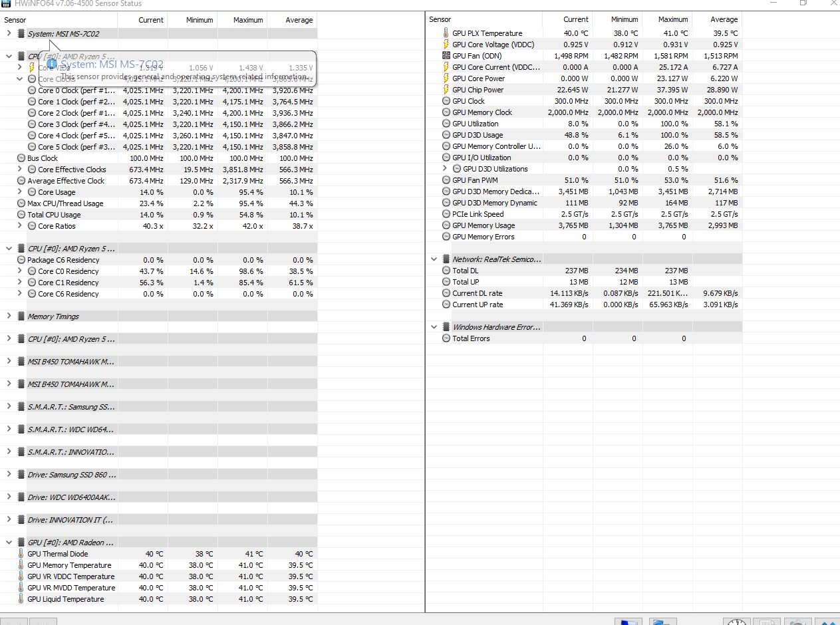
Task: Expand the Core Effective Clocks row
Action: [20, 170]
